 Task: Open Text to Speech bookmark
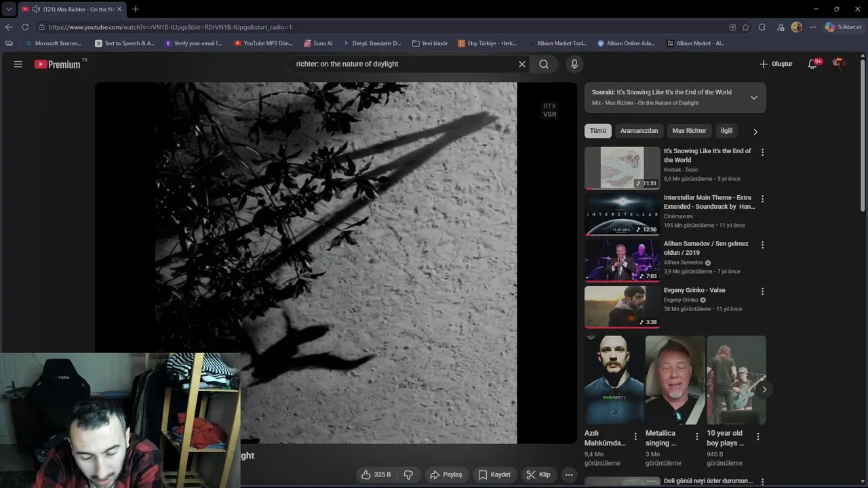tap(125, 43)
